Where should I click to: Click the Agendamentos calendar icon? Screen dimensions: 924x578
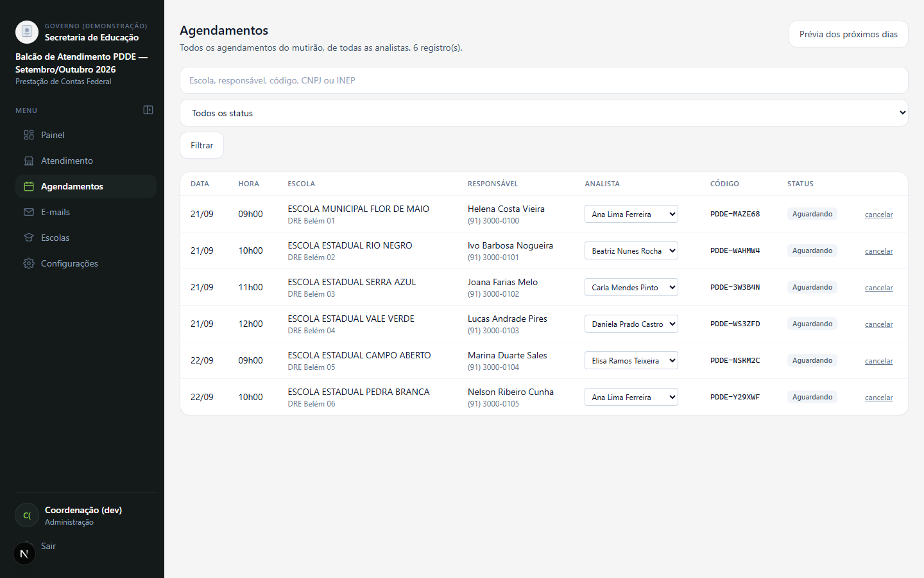[29, 186]
